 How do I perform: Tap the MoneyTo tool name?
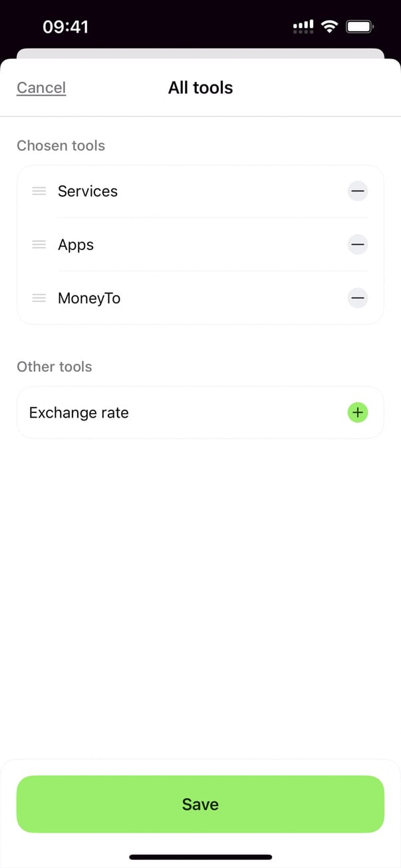pyautogui.click(x=89, y=298)
